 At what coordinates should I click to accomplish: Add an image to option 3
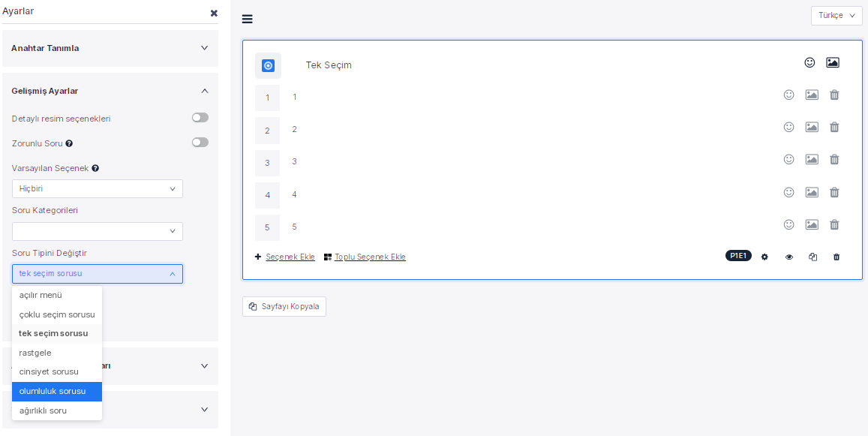(x=812, y=160)
